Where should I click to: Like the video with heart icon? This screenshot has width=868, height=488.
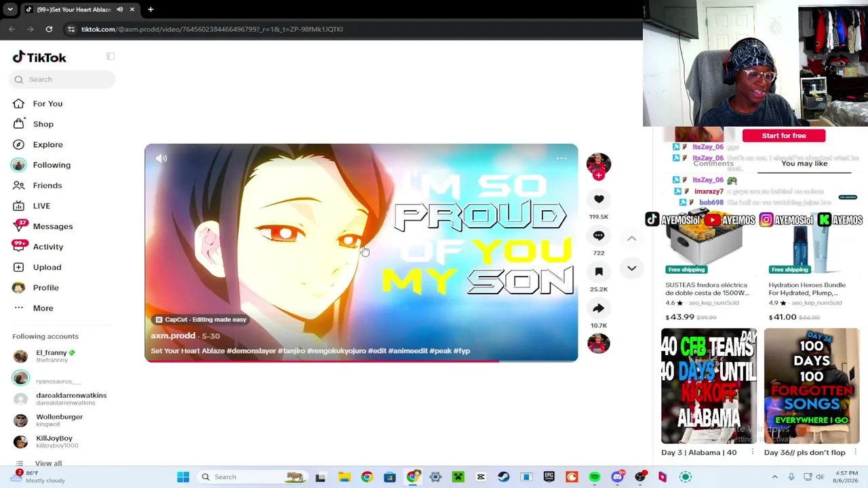click(599, 199)
